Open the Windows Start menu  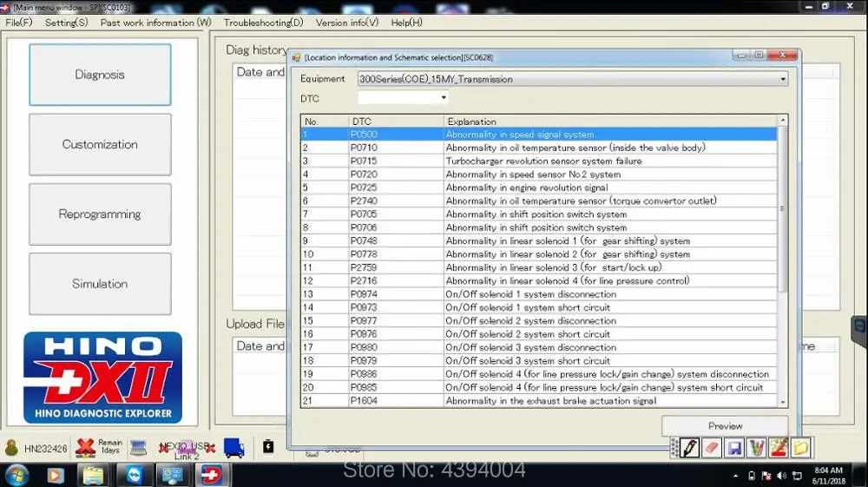[16, 475]
